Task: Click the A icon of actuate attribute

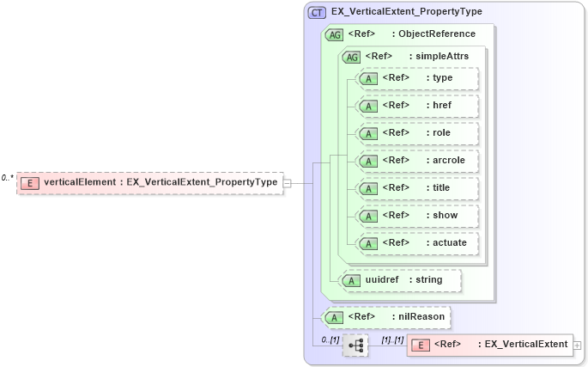Action: [368, 244]
